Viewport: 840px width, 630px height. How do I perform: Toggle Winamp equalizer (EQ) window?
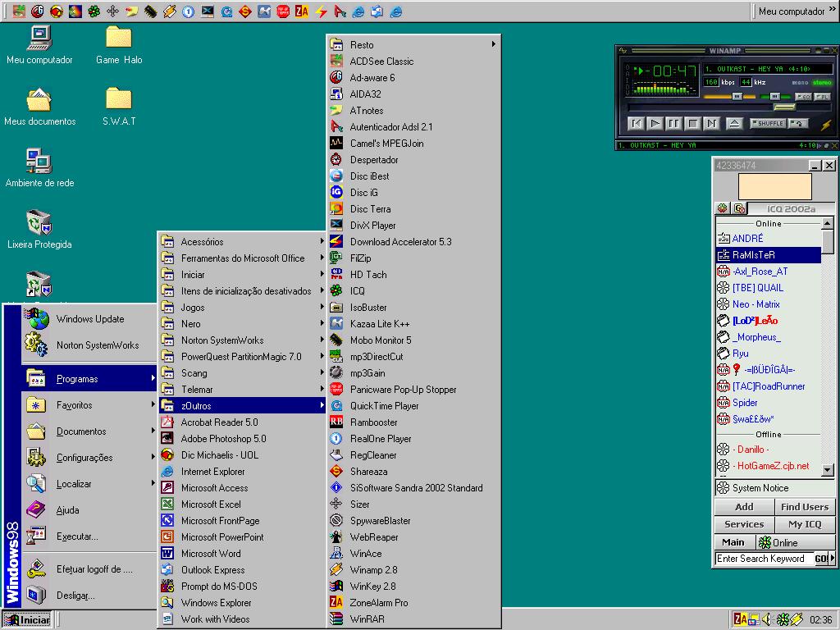(802, 97)
